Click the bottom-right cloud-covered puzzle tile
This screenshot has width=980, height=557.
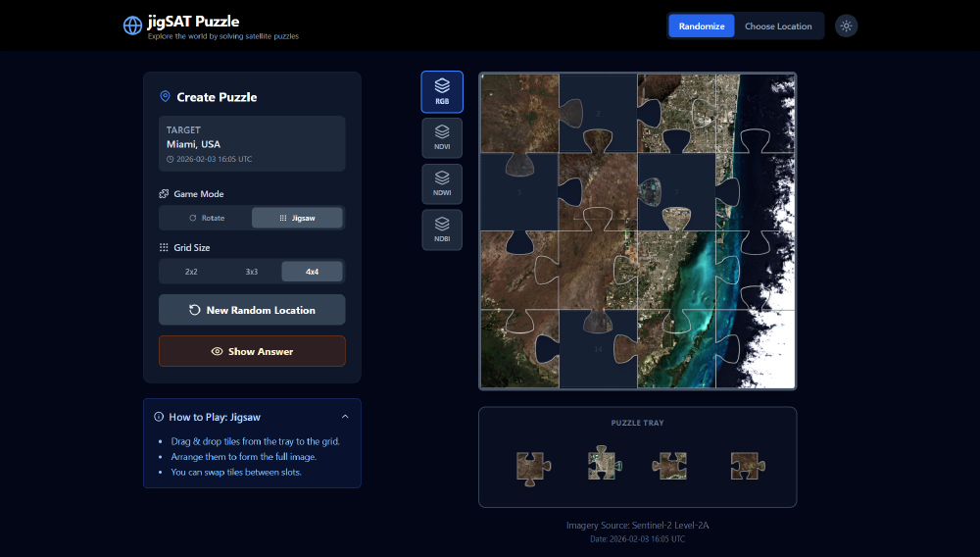[x=755, y=349]
